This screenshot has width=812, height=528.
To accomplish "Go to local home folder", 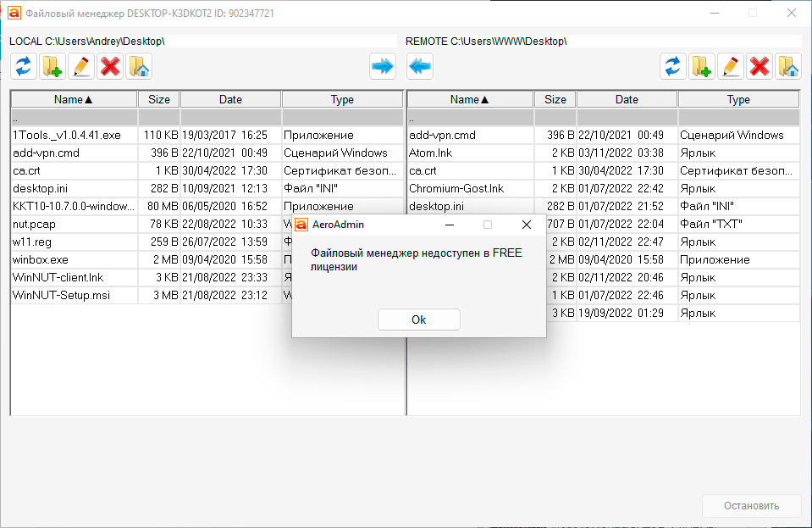I will pyautogui.click(x=140, y=66).
